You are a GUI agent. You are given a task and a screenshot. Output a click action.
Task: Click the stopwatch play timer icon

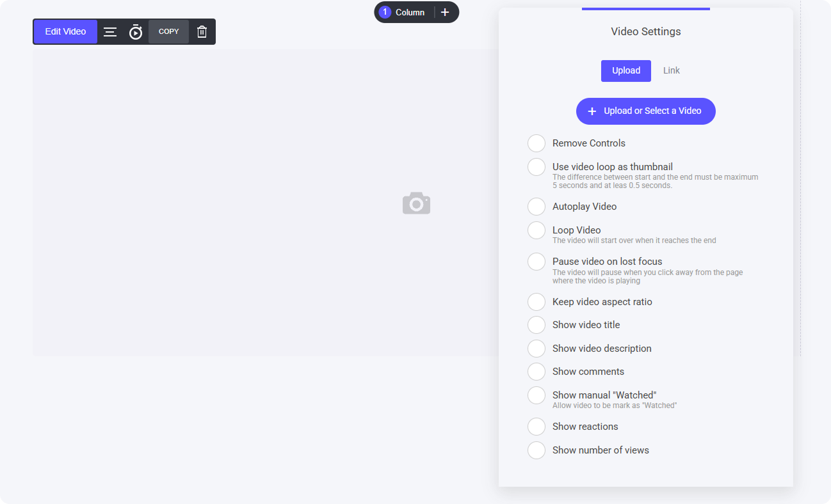[x=136, y=32]
